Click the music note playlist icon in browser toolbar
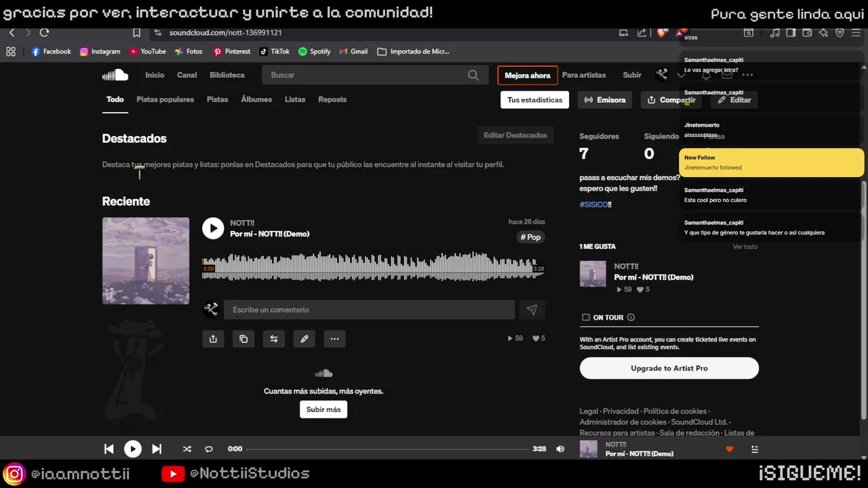This screenshot has height=488, width=868. (775, 33)
